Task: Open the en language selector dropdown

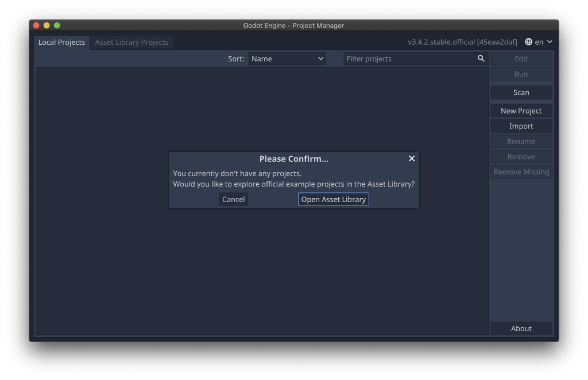Action: pos(539,42)
